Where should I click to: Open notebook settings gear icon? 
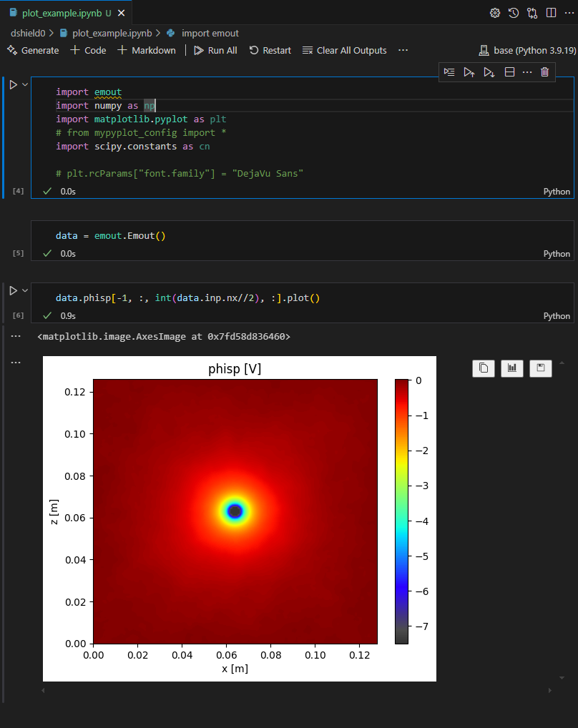tap(495, 13)
